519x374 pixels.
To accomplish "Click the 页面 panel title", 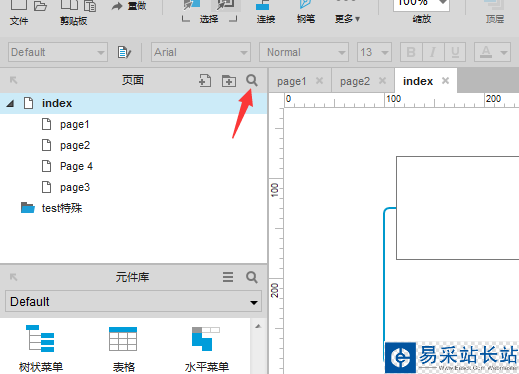I will click(133, 80).
